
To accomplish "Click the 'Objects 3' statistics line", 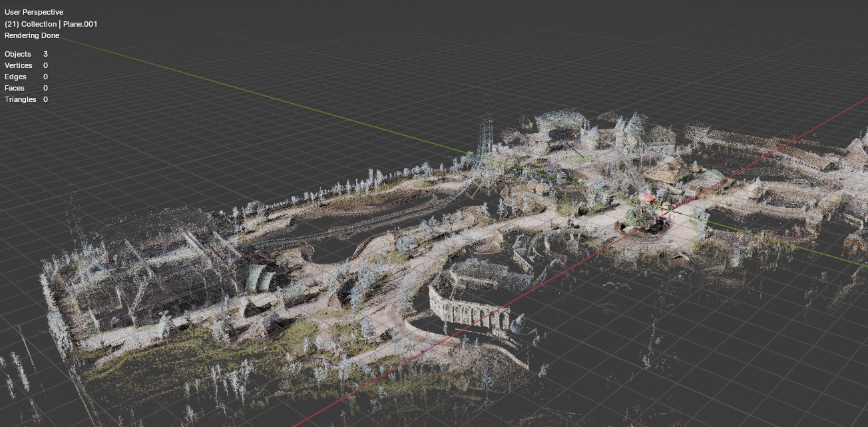I will [26, 54].
